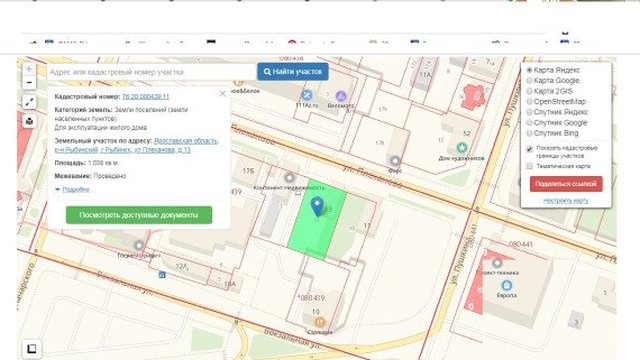Click Посмотреть доступные документы green button
Screen dimensions: 640x360
point(139,215)
